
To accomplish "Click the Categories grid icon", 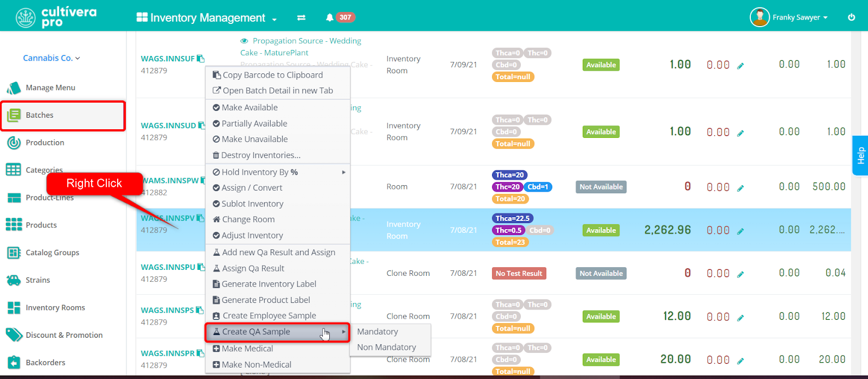I will click(x=14, y=170).
